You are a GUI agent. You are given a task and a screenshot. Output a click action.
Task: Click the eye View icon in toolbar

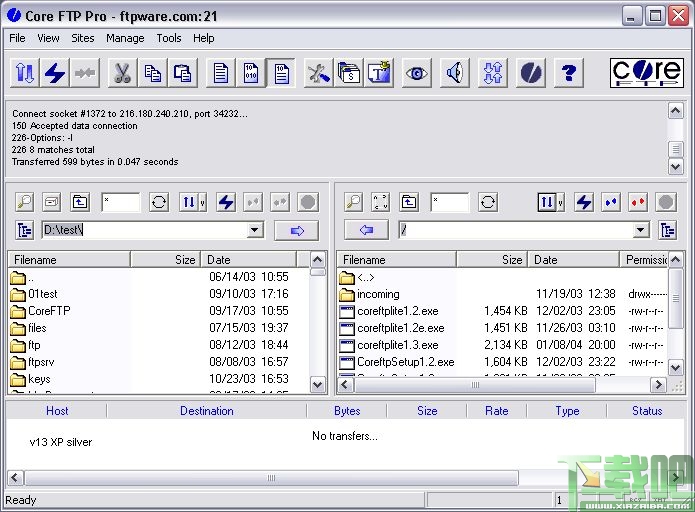point(416,73)
